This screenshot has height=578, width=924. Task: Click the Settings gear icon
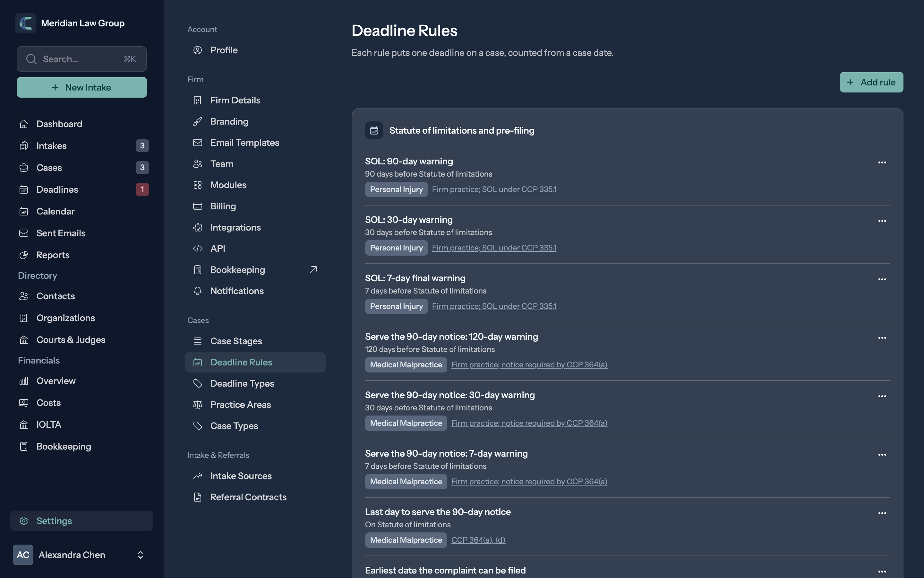tap(24, 521)
